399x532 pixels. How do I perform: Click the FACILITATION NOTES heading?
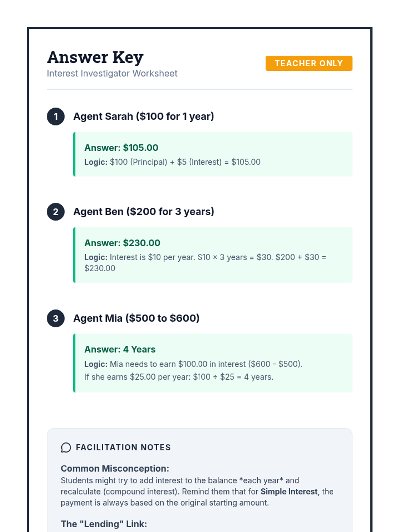tap(123, 448)
